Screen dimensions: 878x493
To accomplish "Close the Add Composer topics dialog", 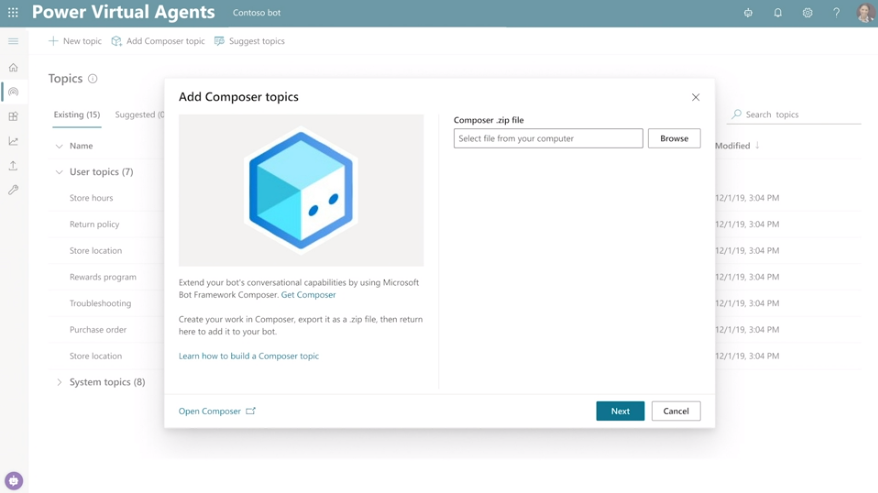I will [x=695, y=97].
